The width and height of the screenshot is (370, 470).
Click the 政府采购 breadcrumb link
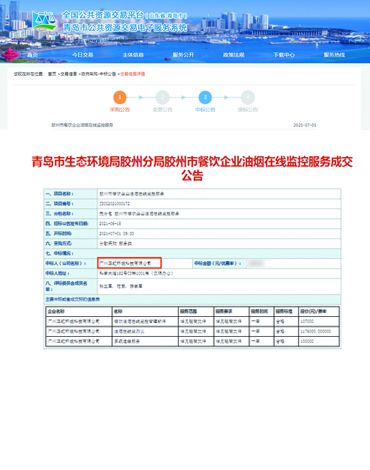click(x=88, y=74)
